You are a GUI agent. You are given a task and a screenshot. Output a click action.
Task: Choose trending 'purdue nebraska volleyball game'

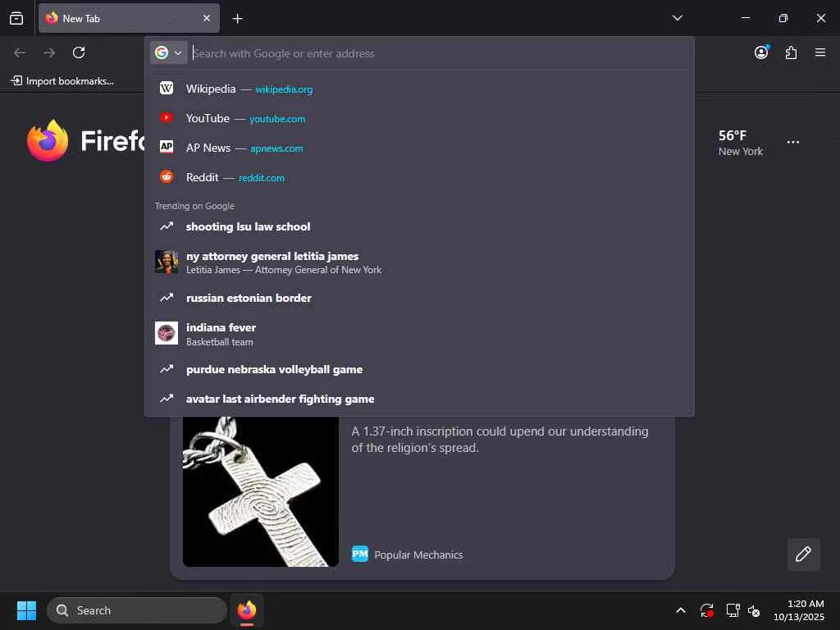[x=419, y=369]
